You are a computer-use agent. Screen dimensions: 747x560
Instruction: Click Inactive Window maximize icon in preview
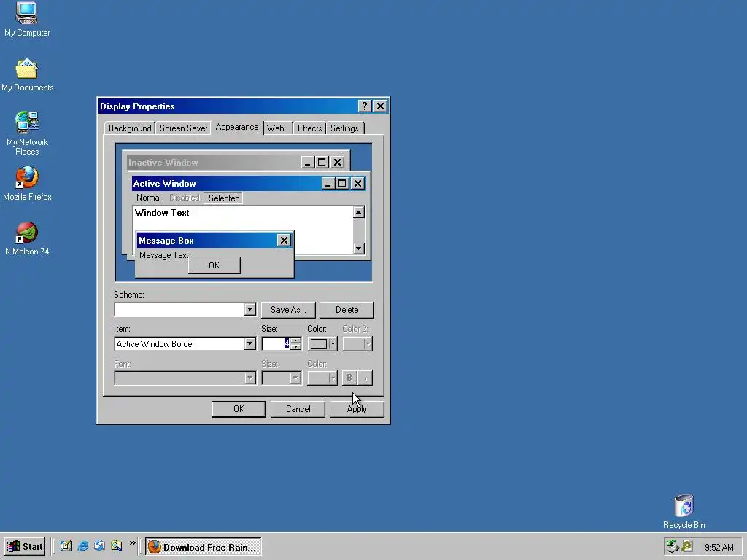[322, 163]
